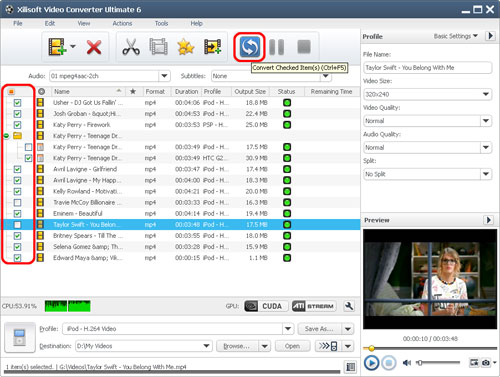
Task: Uncheck the Eminem - Beautiful checkbox
Action: [x=17, y=213]
